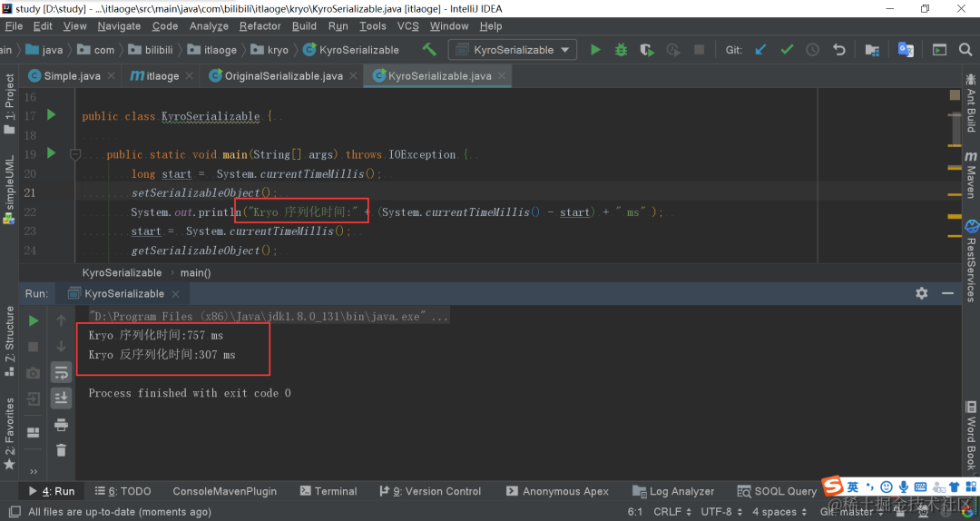
Task: Click the kryo breadcrumb in the navigation bar
Action: point(269,50)
